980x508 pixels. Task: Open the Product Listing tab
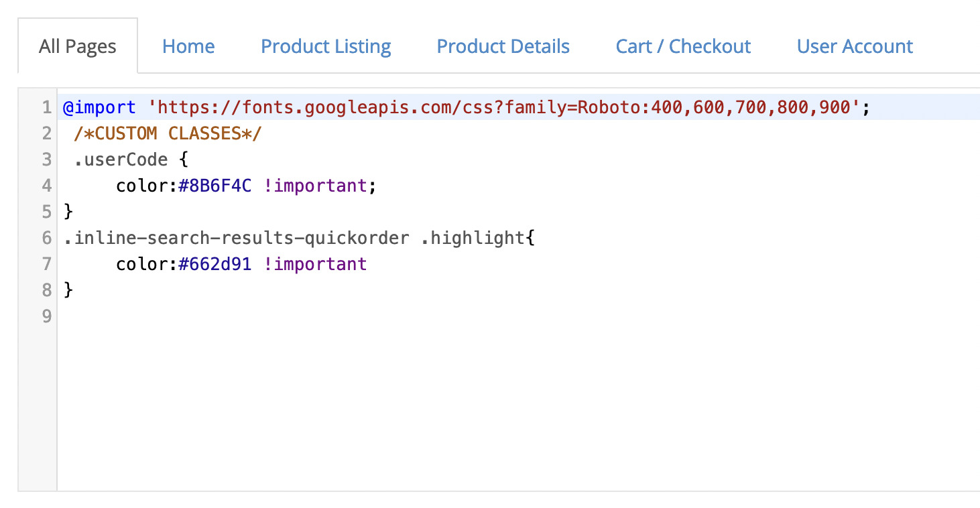click(326, 46)
